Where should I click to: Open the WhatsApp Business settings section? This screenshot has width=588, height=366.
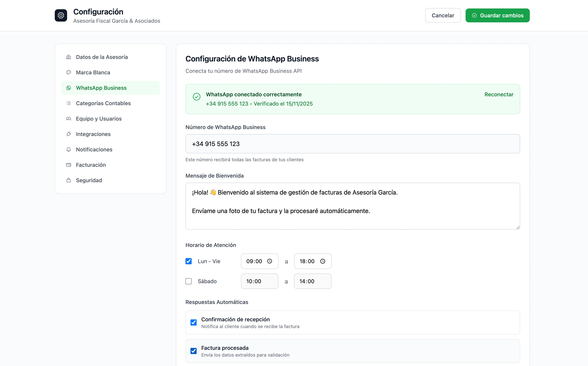pyautogui.click(x=101, y=88)
